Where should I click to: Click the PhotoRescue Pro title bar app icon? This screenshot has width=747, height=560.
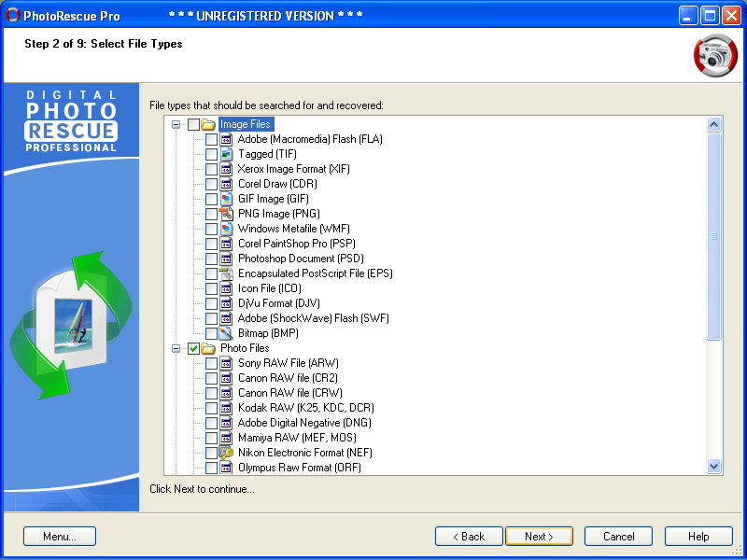[12, 15]
